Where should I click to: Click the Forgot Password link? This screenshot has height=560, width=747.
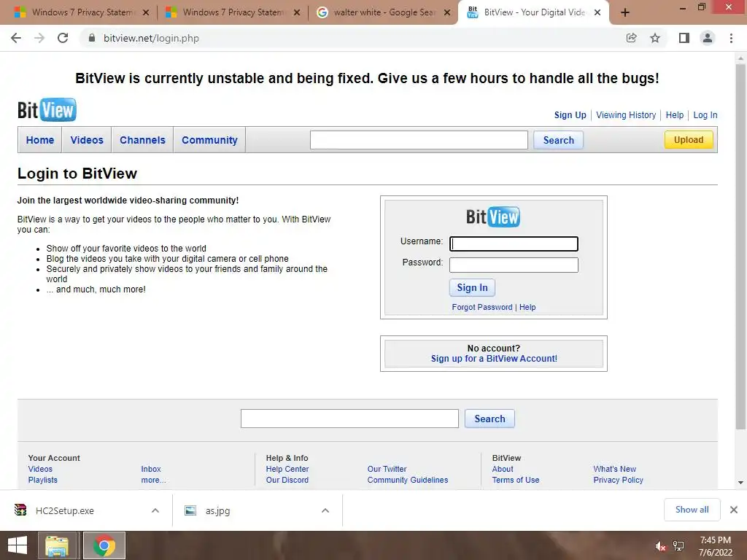point(482,307)
